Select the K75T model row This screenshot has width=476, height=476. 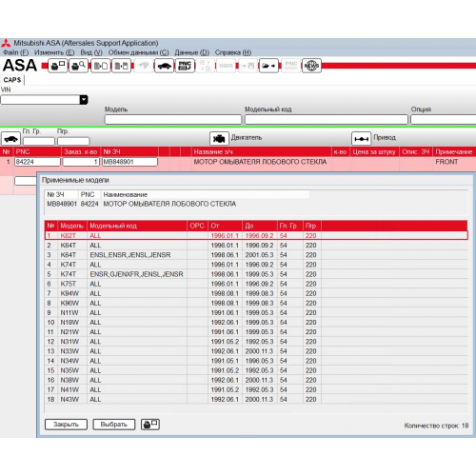pyautogui.click(x=256, y=284)
